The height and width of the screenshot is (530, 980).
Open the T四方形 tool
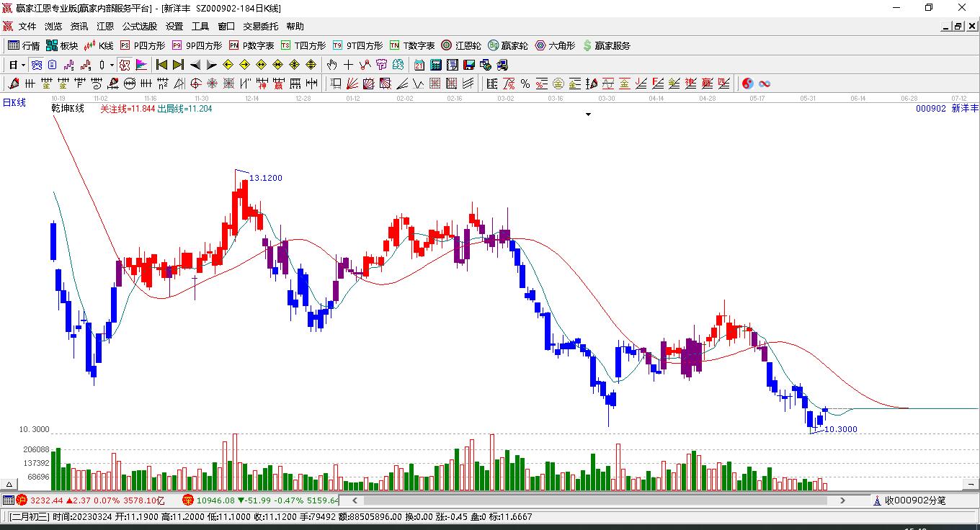click(x=303, y=45)
